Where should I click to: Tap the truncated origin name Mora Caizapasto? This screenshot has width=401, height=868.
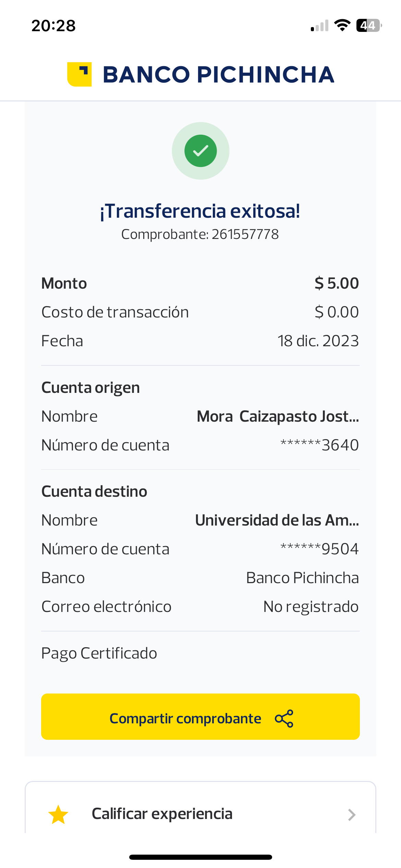pos(278,417)
